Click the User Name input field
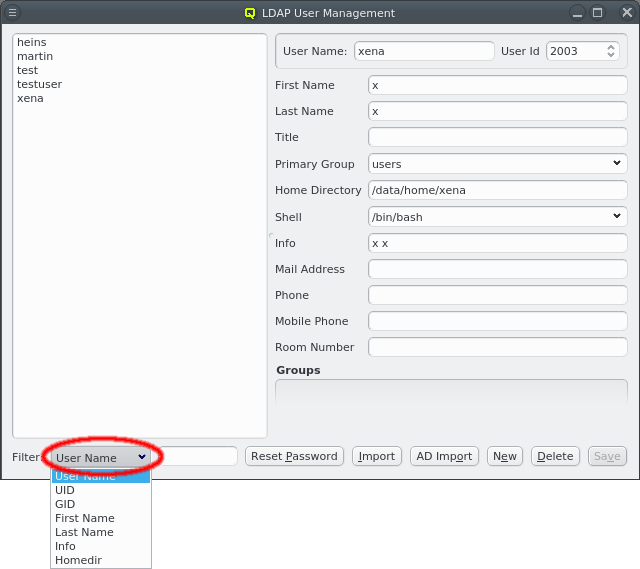 click(x=424, y=51)
